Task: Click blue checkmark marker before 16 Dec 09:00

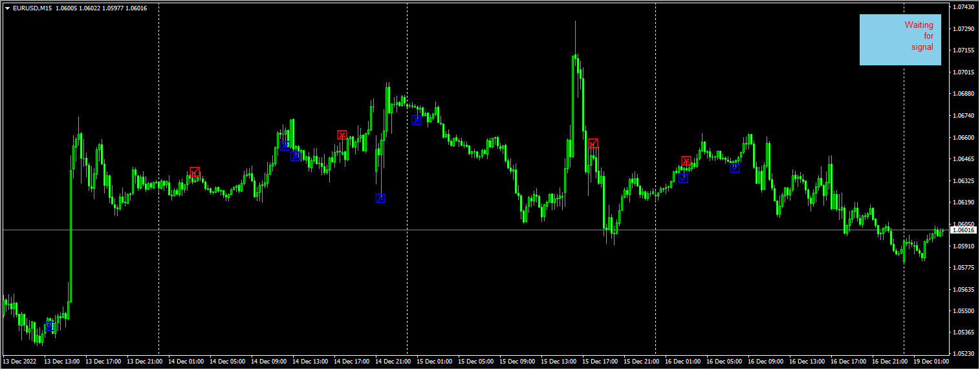Action: pyautogui.click(x=735, y=168)
